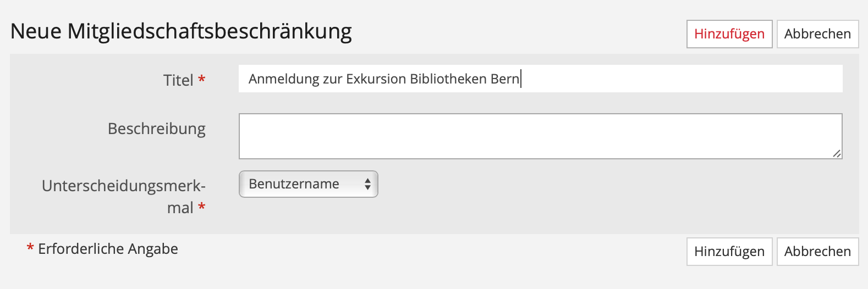This screenshot has height=289, width=868.
Task: Click the red Hinzufügen button at top
Action: [x=729, y=34]
